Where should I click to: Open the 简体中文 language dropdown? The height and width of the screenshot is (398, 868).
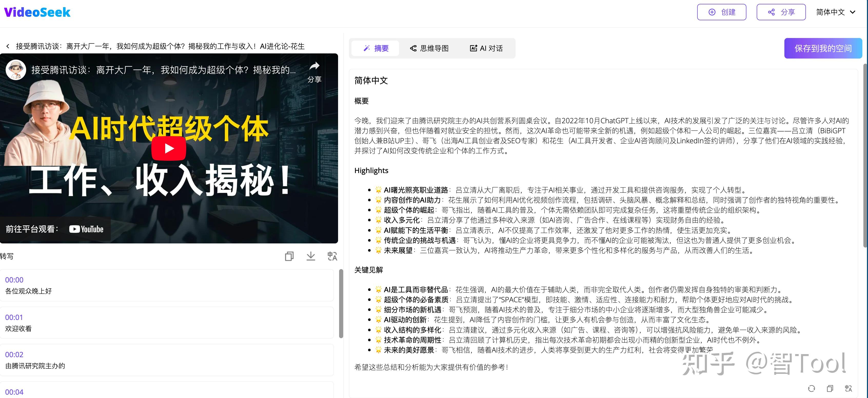[x=835, y=12]
